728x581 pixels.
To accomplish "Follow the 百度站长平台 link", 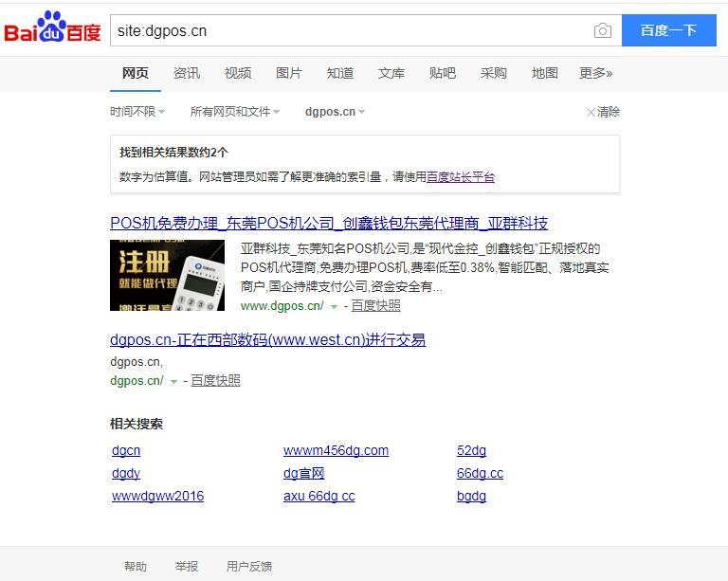I will point(461,177).
